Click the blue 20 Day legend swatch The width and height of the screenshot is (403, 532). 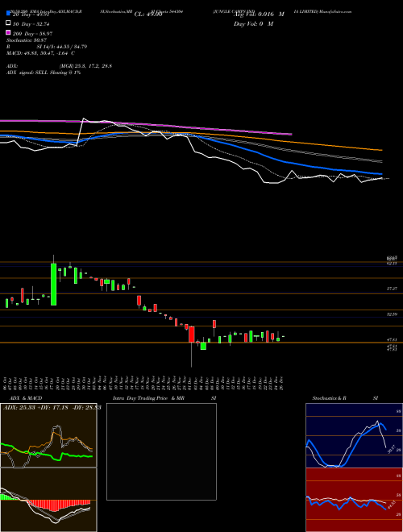point(8,14)
